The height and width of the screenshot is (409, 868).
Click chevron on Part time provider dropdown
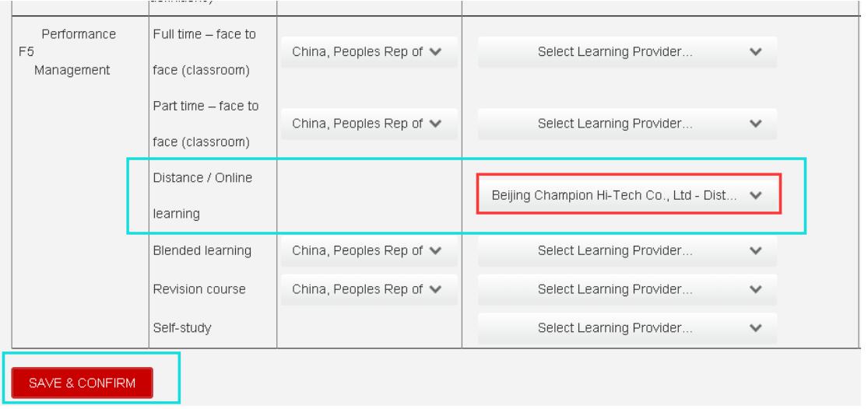coord(754,123)
